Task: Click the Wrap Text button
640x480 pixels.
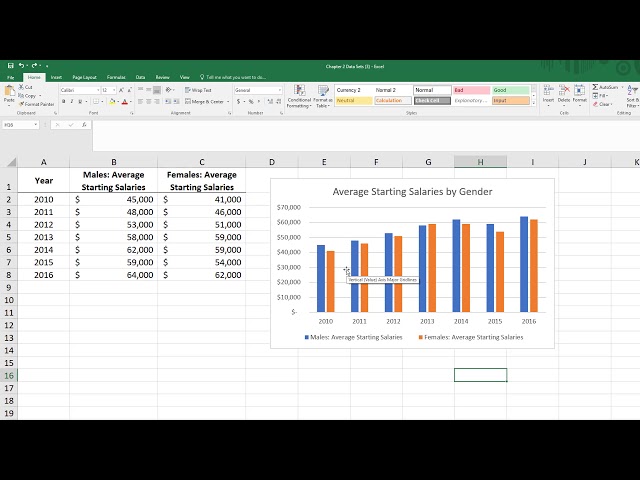Action: (198, 90)
